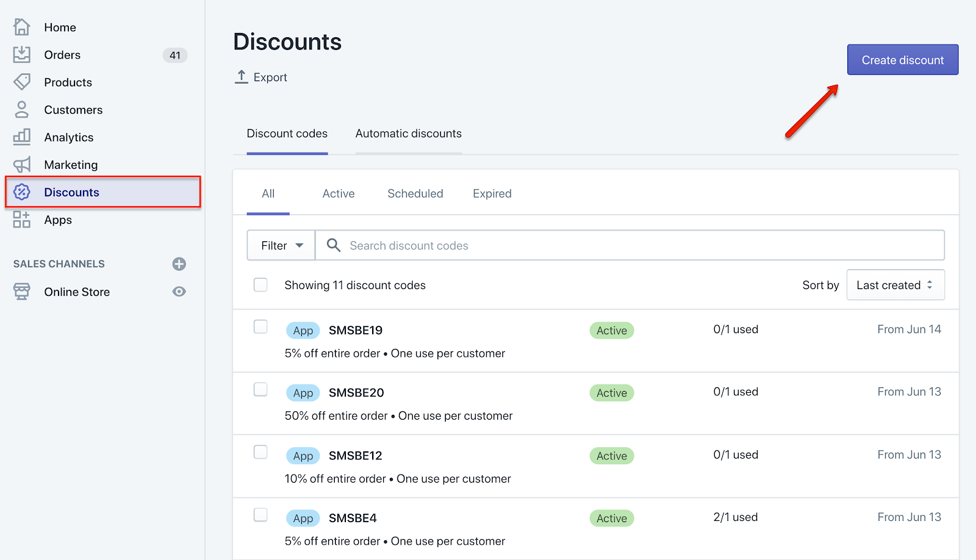Image resolution: width=976 pixels, height=560 pixels.
Task: Open Orders via its sidebar icon
Action: click(x=21, y=54)
